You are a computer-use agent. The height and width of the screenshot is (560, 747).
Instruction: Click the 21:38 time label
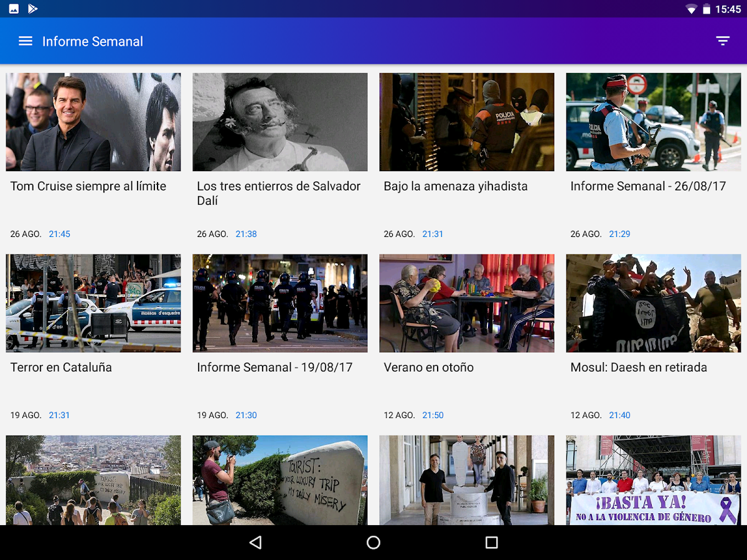tap(247, 234)
